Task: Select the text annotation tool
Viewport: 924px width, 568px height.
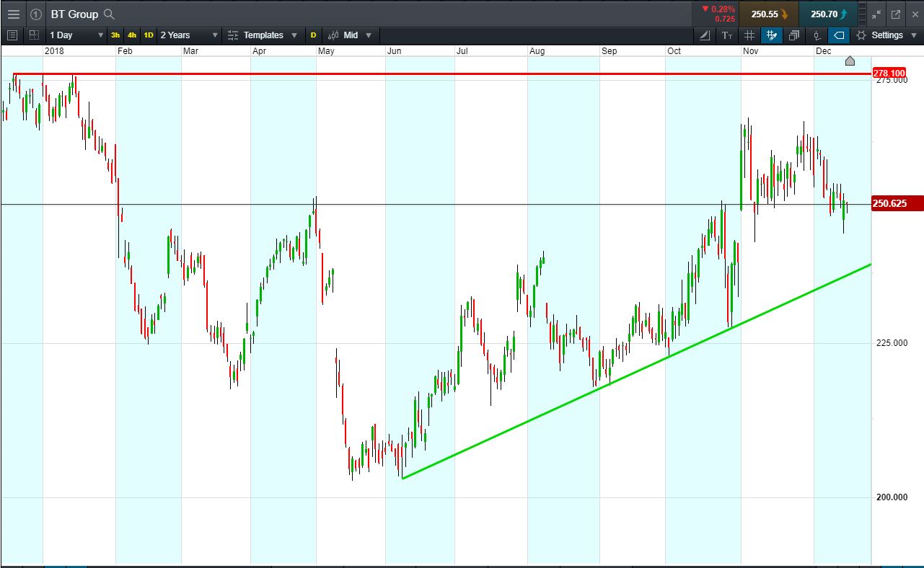Action: (727, 35)
